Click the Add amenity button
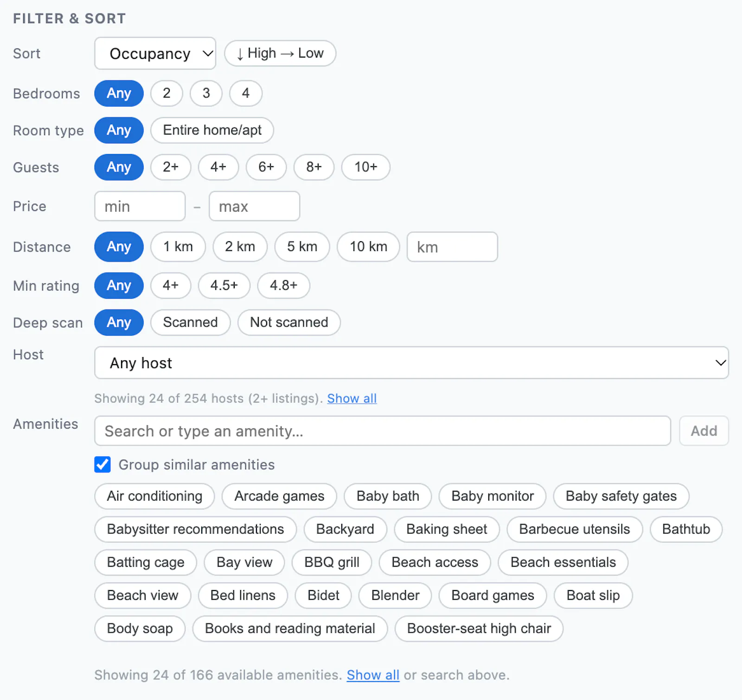742x700 pixels. [x=704, y=431]
